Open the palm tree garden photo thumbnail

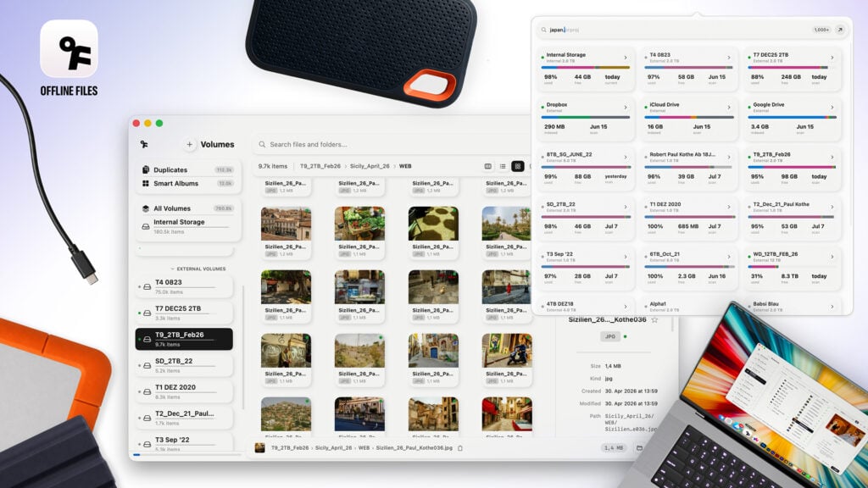[506, 224]
